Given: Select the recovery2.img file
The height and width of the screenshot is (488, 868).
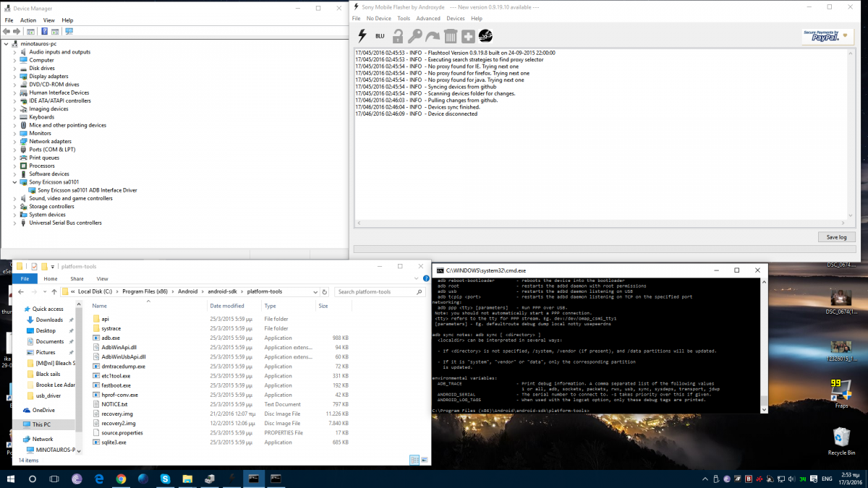Looking at the screenshot, I should (x=119, y=423).
